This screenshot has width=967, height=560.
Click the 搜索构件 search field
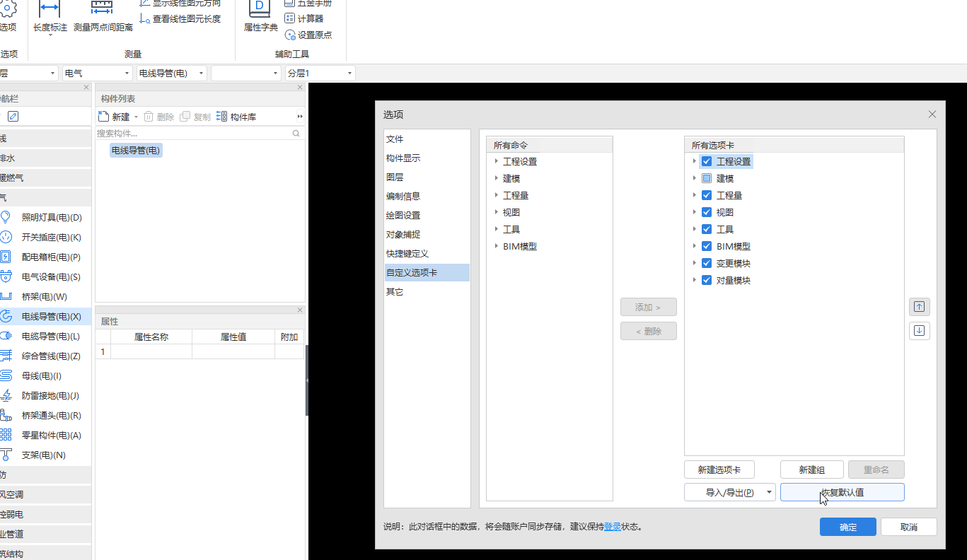click(193, 133)
